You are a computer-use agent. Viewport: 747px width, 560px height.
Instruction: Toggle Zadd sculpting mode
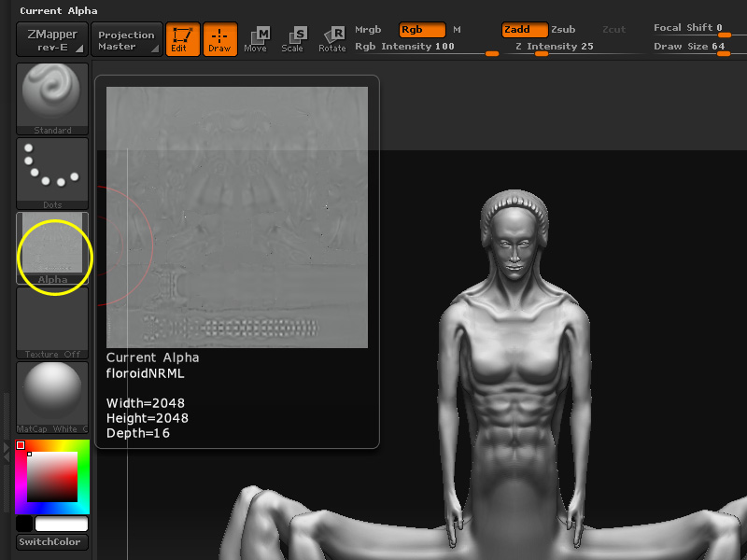pos(523,29)
